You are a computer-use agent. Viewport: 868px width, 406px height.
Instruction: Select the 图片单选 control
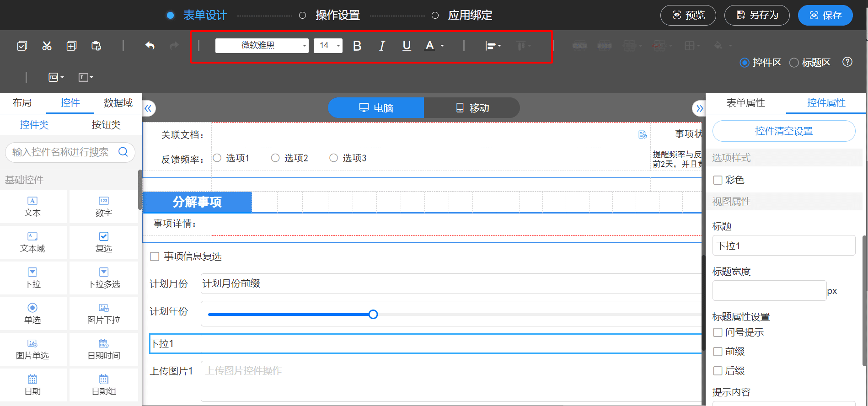[x=32, y=349]
